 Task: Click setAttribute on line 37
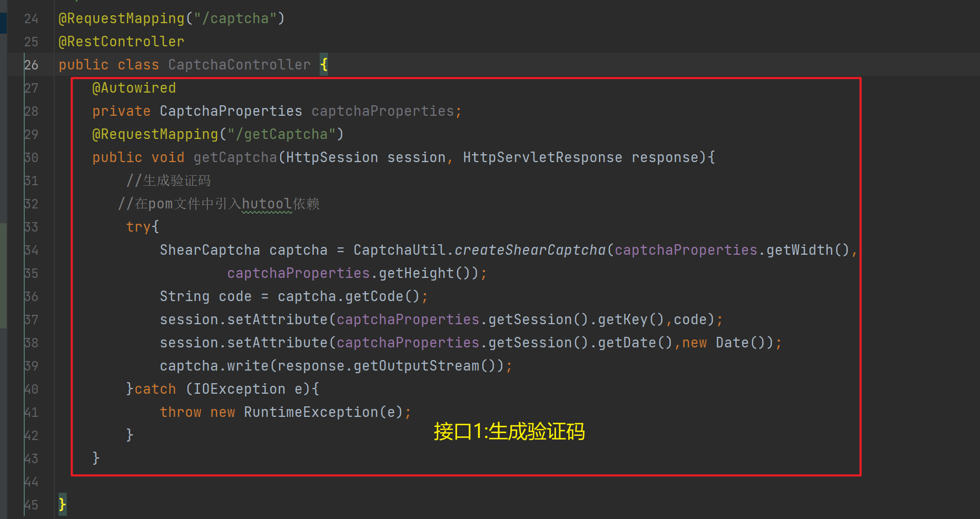(278, 320)
